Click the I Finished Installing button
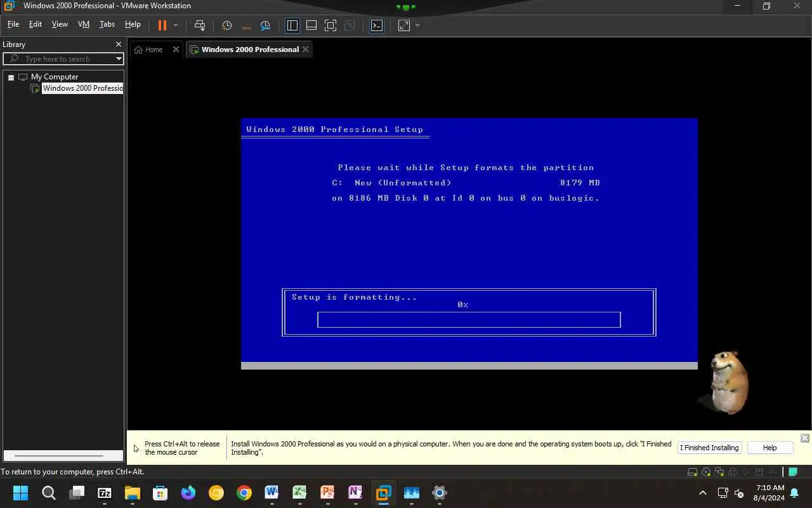 709,448
